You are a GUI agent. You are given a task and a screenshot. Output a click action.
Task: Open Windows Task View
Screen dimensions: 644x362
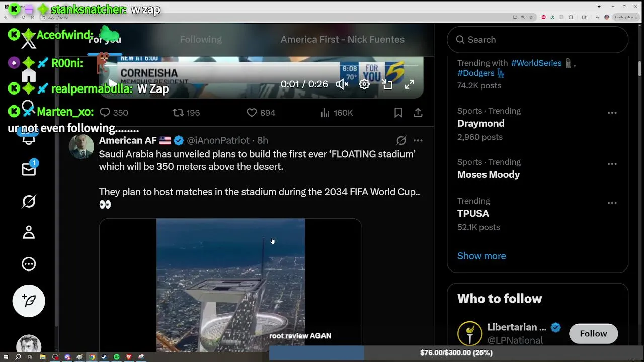pyautogui.click(x=30, y=357)
